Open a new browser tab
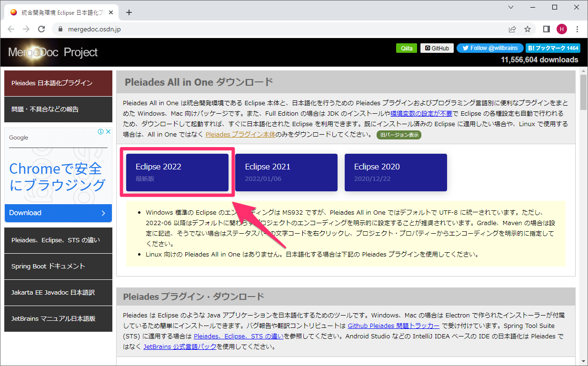588x366 pixels. coord(129,12)
